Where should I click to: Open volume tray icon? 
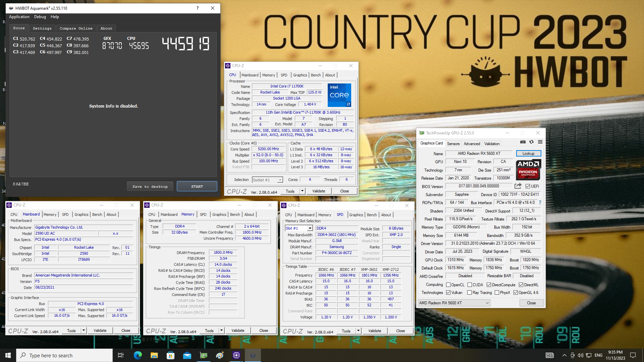580,355
